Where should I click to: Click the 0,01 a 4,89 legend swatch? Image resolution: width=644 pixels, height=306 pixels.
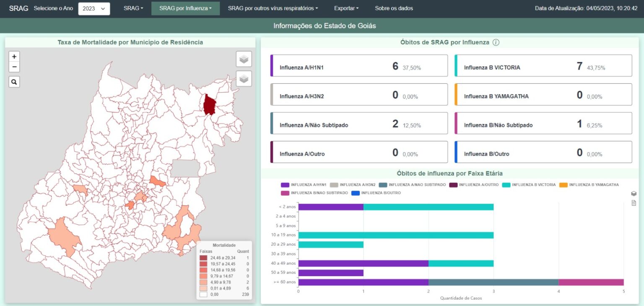pyautogui.click(x=203, y=289)
